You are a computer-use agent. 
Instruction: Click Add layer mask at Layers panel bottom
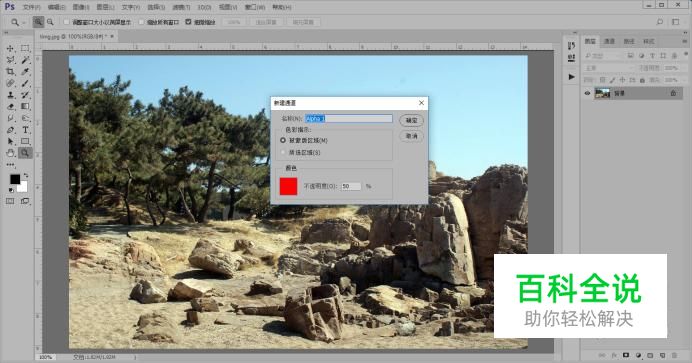coord(626,355)
